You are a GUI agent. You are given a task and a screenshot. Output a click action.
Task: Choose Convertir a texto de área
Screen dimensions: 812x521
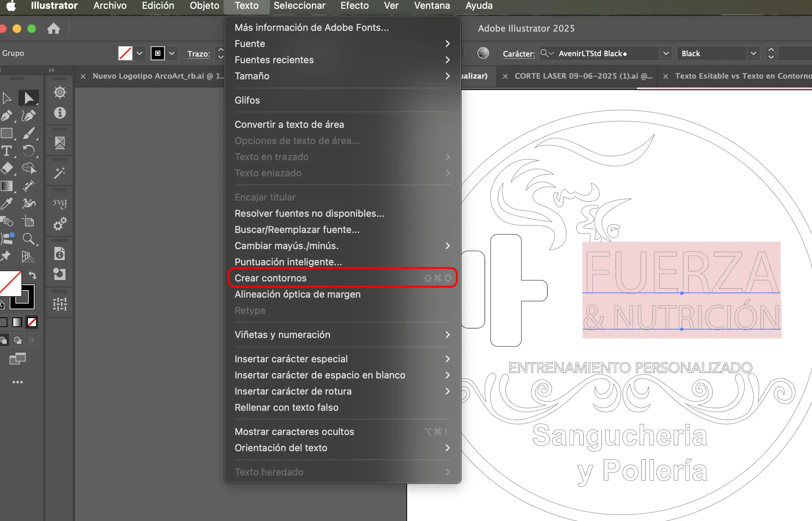pos(342,125)
